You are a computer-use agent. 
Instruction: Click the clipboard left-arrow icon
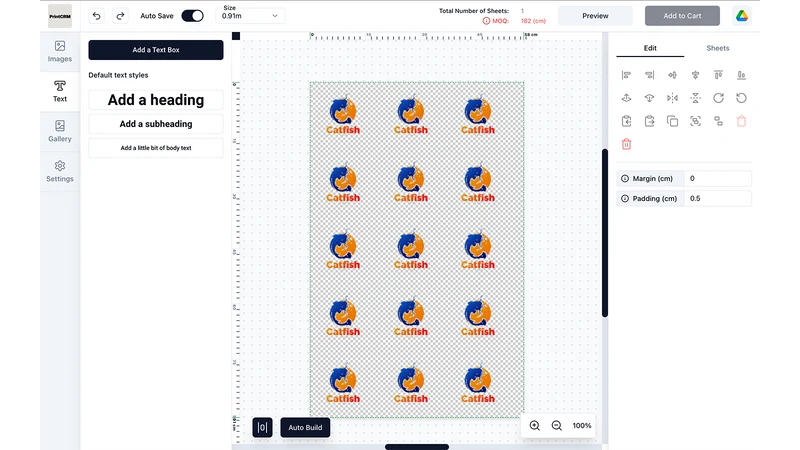(x=627, y=121)
